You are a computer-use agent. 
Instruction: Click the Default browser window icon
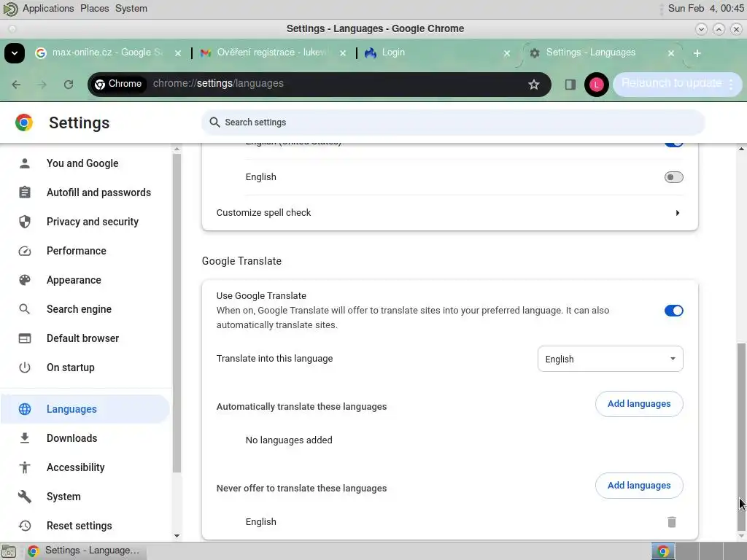coord(25,338)
